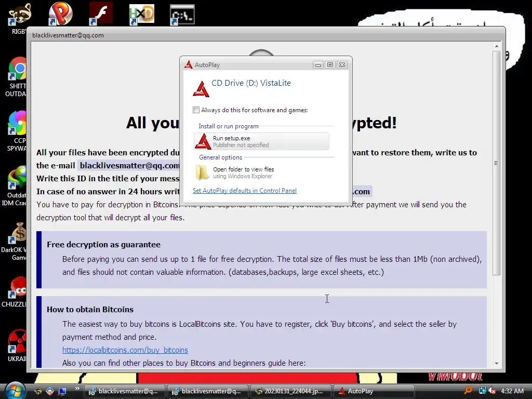Minimize the AutoPlay dialog
This screenshot has height=399, width=532.
(x=318, y=65)
